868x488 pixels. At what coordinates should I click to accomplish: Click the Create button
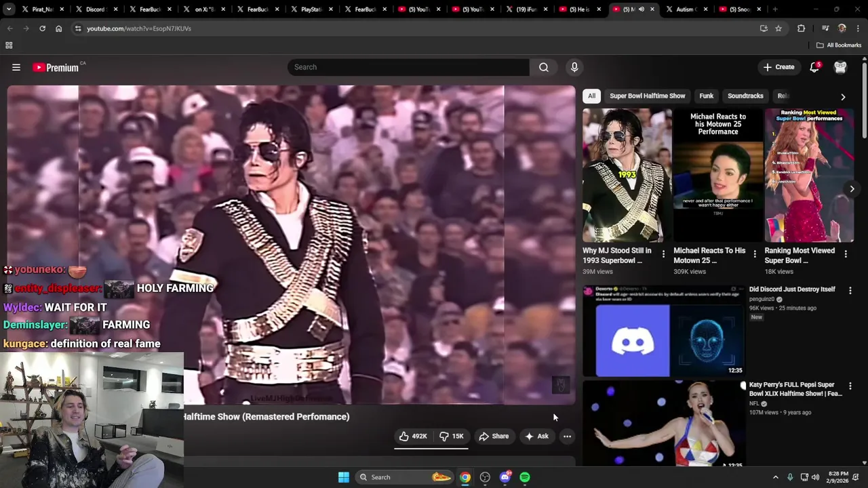click(778, 67)
